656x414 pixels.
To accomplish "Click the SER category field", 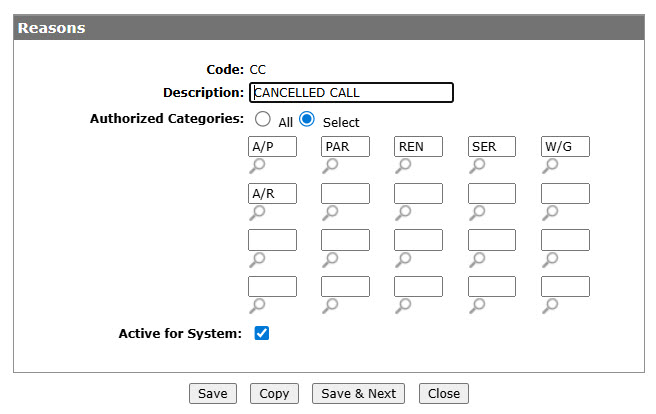I will pyautogui.click(x=492, y=146).
